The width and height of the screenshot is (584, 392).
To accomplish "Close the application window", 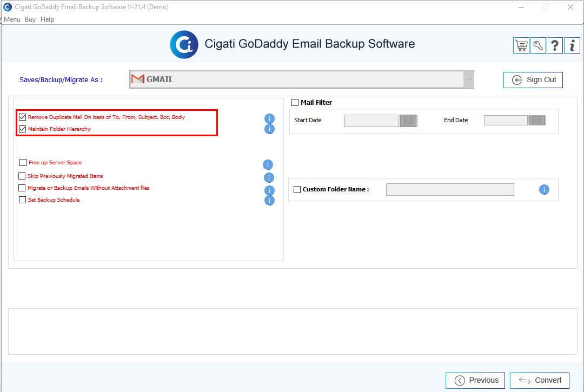I will tap(570, 7).
